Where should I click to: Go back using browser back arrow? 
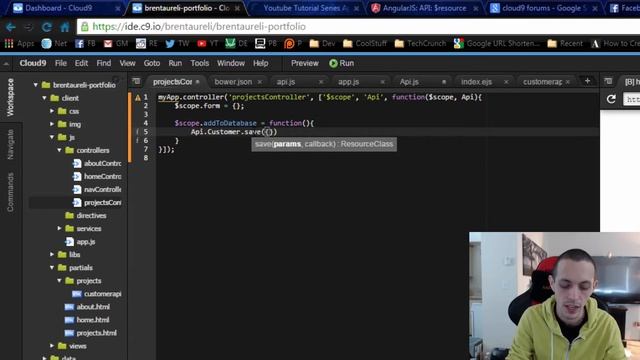[x=11, y=27]
